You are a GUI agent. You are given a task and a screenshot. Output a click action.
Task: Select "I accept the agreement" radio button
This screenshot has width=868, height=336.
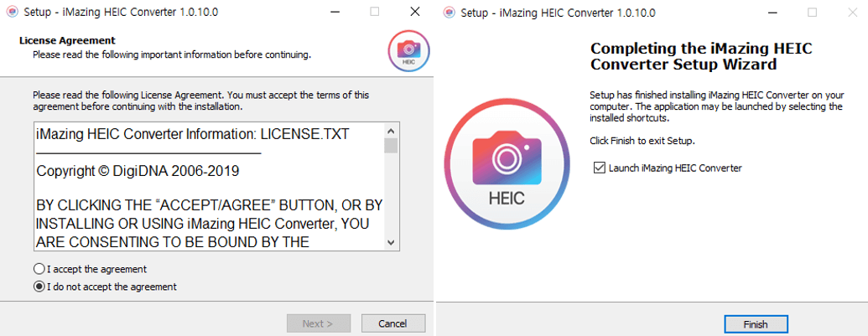point(39,270)
